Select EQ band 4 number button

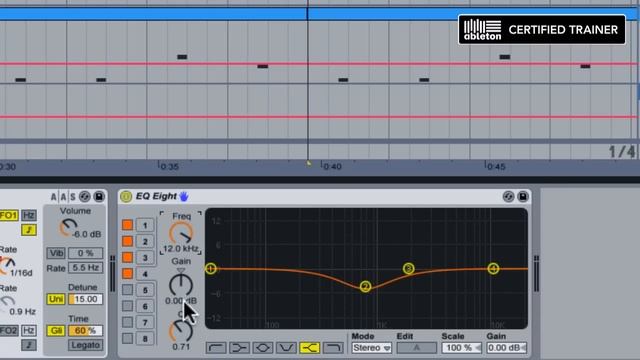coord(145,274)
